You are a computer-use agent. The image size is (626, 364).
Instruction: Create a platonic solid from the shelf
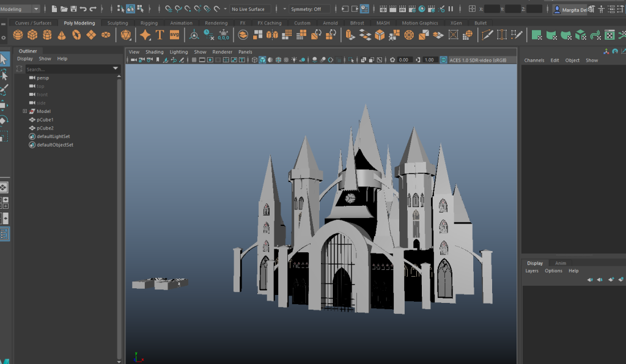pyautogui.click(x=126, y=35)
